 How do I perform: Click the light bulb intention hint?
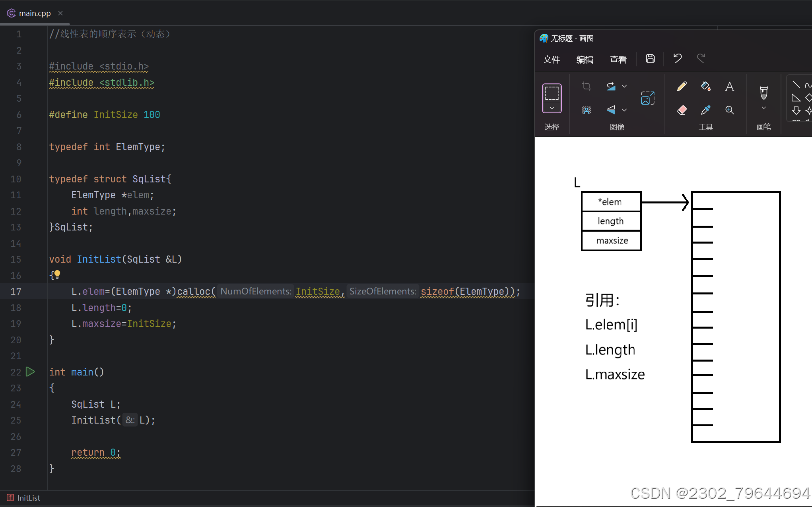pyautogui.click(x=57, y=274)
